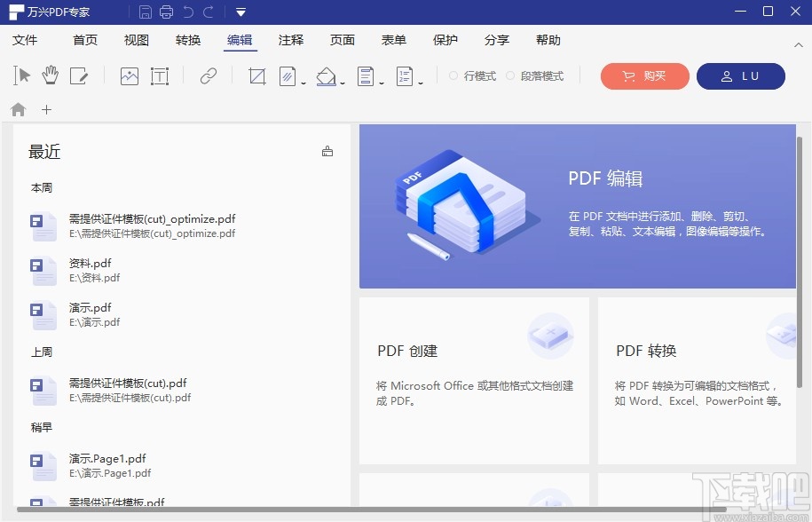Screen dimensions: 812x522
Task: Activate the hand pan tool
Action: (51, 75)
